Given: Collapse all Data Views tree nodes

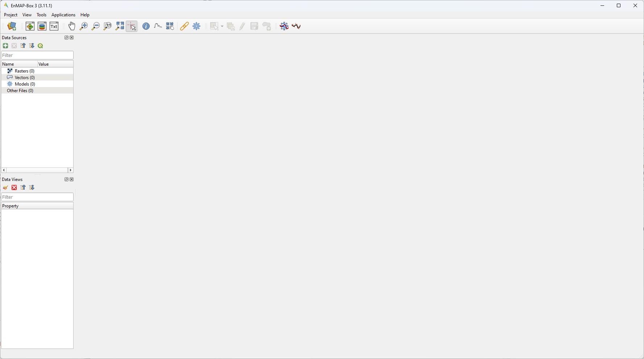Looking at the screenshot, I should click(23, 187).
